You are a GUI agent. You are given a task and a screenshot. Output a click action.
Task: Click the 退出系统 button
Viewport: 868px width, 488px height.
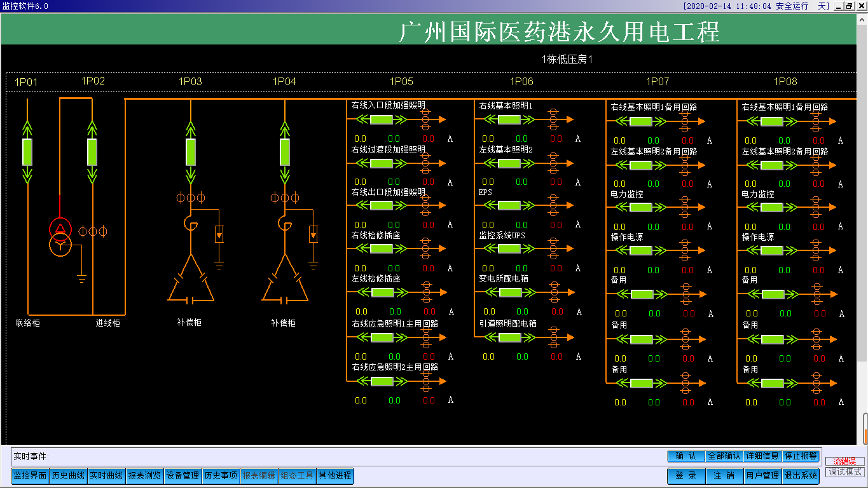pyautogui.click(x=800, y=475)
